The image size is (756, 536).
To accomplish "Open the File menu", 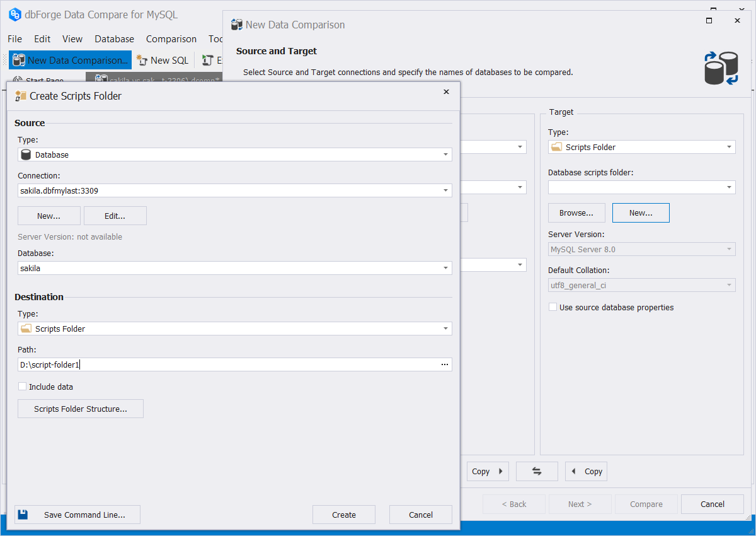I will 14,39.
